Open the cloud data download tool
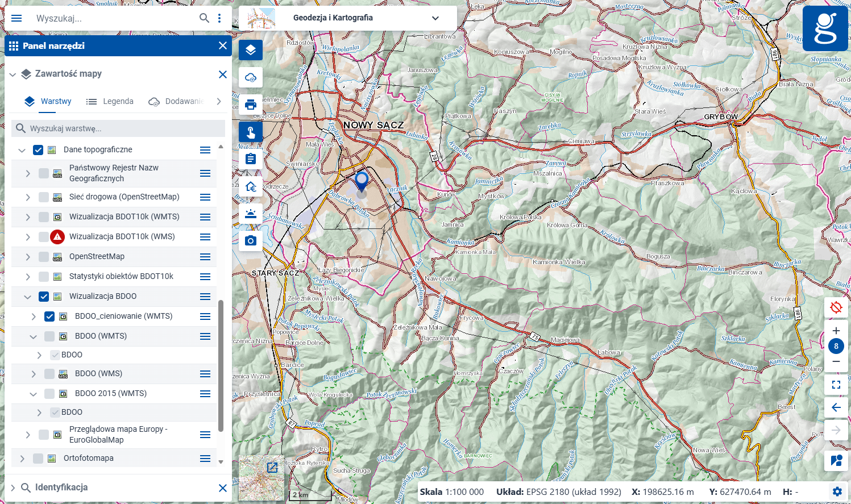 point(251,77)
